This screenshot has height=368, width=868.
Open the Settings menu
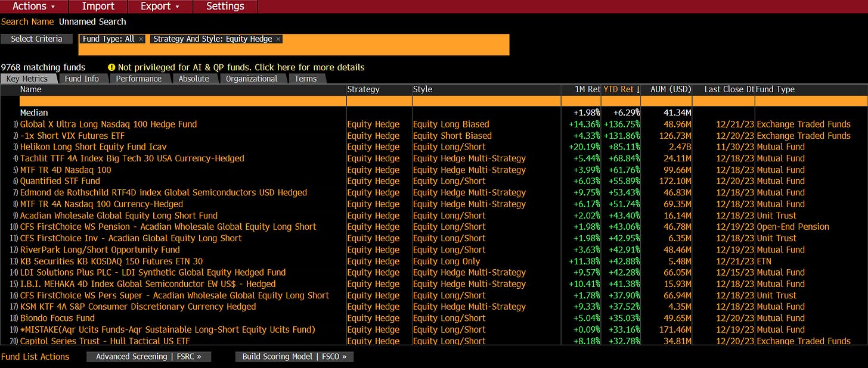point(225,6)
